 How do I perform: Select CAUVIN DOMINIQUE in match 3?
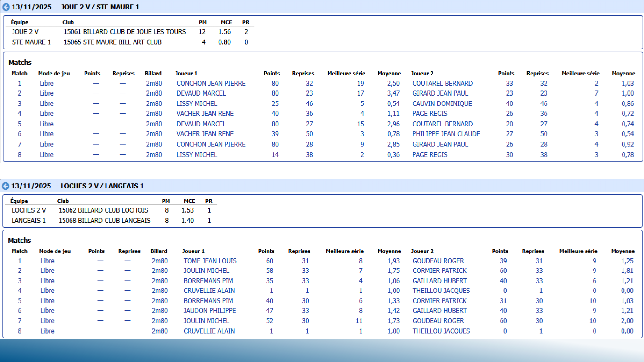(x=442, y=104)
